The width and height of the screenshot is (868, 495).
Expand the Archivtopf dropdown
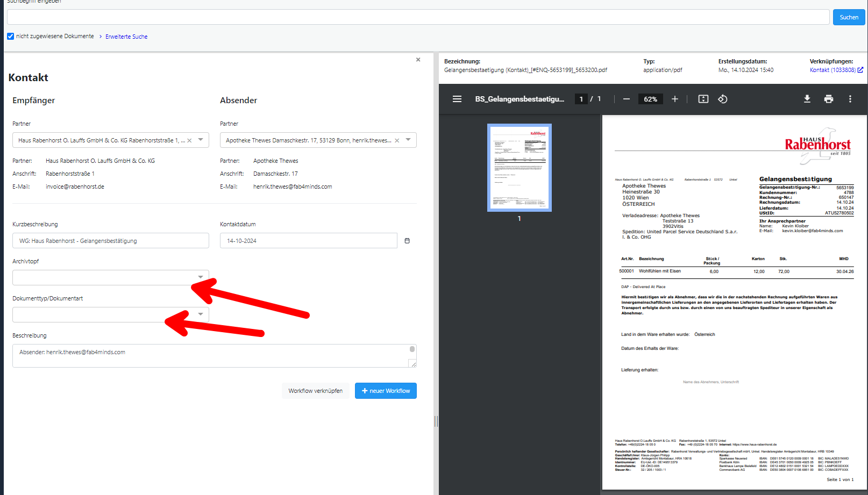point(201,277)
